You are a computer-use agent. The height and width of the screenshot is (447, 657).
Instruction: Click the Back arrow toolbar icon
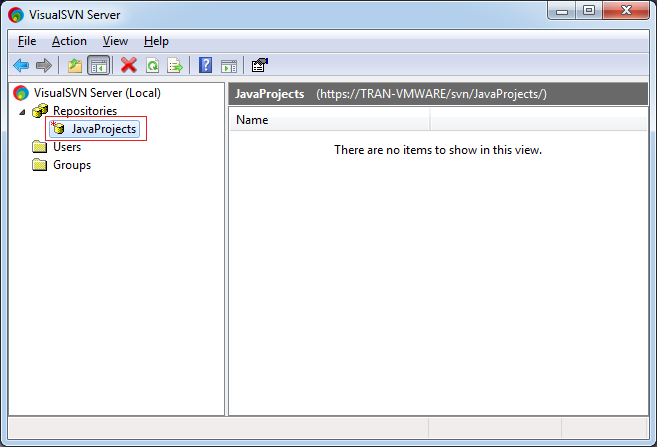[21, 65]
